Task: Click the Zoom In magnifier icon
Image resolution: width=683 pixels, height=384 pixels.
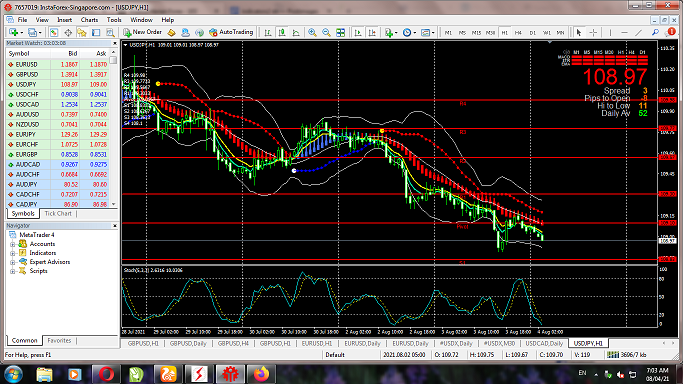Action: point(312,32)
